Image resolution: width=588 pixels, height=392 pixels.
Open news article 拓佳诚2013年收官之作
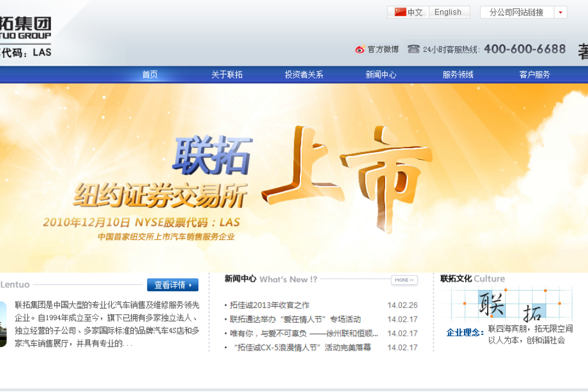tap(269, 306)
